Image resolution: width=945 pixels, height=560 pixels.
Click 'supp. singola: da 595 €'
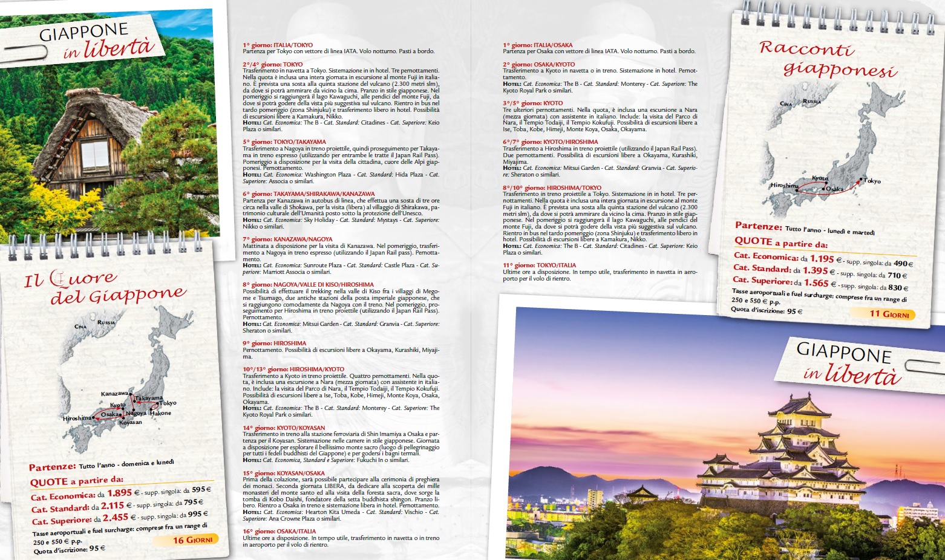[x=178, y=490]
